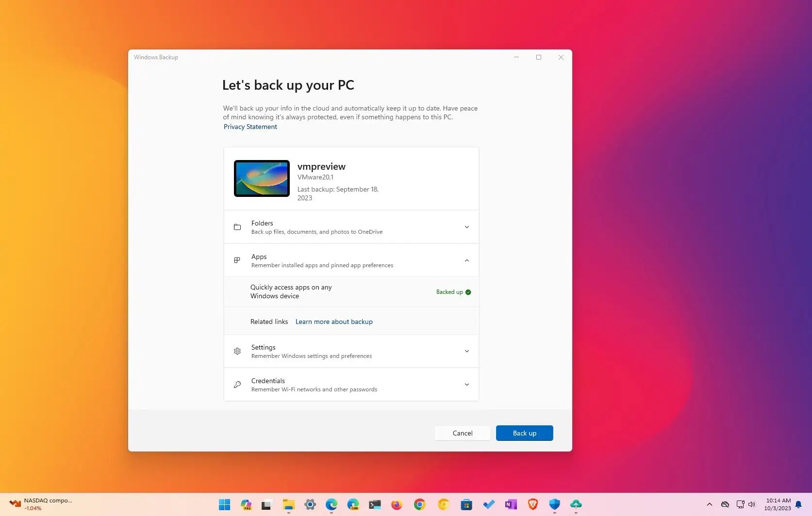Click the vmpreview device thumbnail

(261, 178)
